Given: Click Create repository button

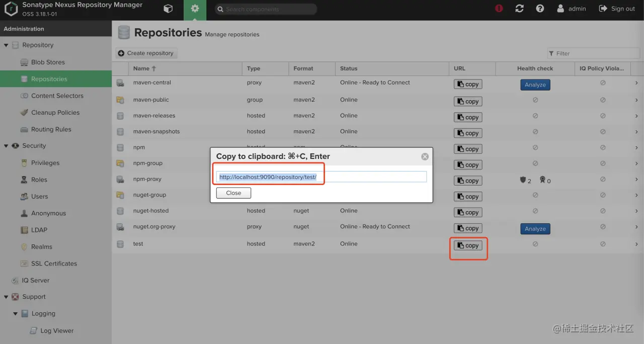Looking at the screenshot, I should point(146,53).
